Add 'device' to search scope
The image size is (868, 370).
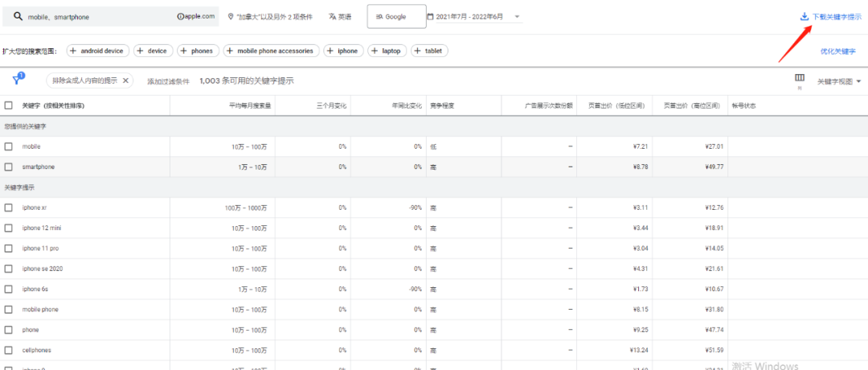click(x=154, y=51)
